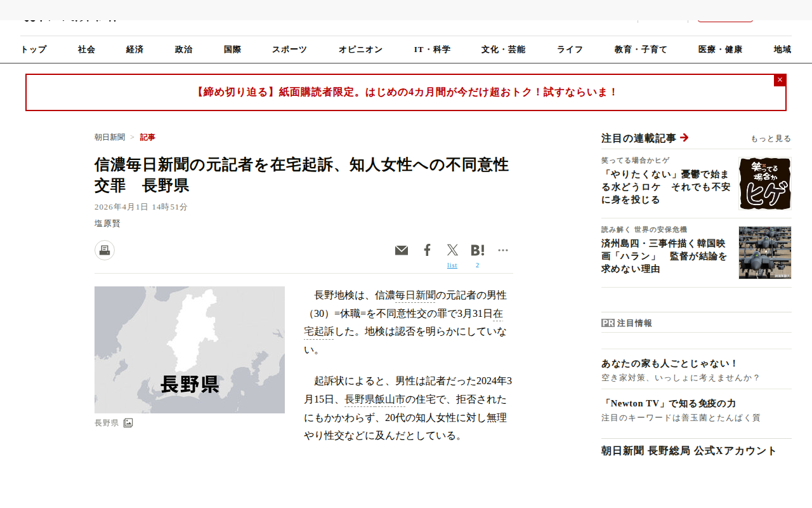Open the X share 'list' link
Viewport: 812px width, 508px height.
[452, 265]
